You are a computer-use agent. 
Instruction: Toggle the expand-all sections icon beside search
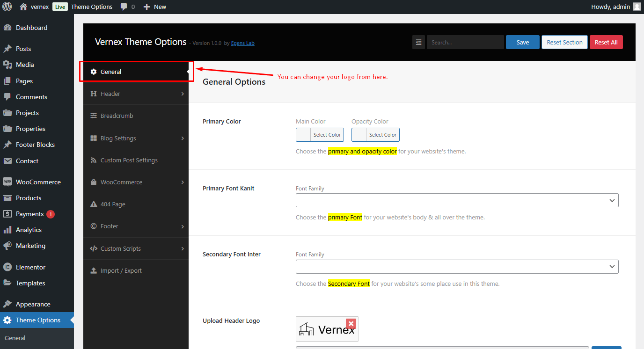418,42
